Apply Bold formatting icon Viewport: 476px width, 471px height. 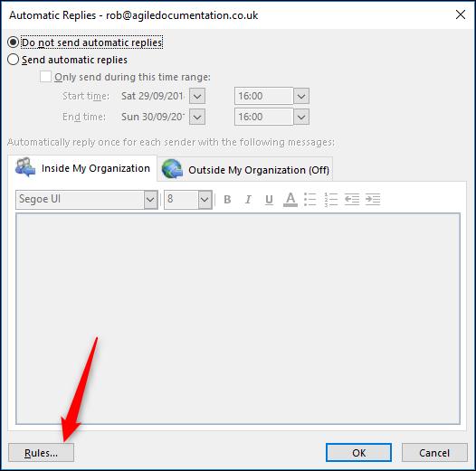point(227,200)
